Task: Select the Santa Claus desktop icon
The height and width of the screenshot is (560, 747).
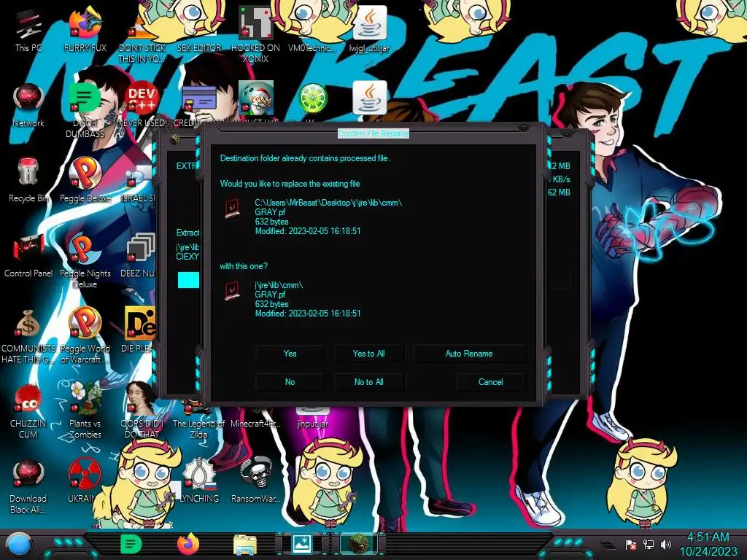Action: (256, 98)
